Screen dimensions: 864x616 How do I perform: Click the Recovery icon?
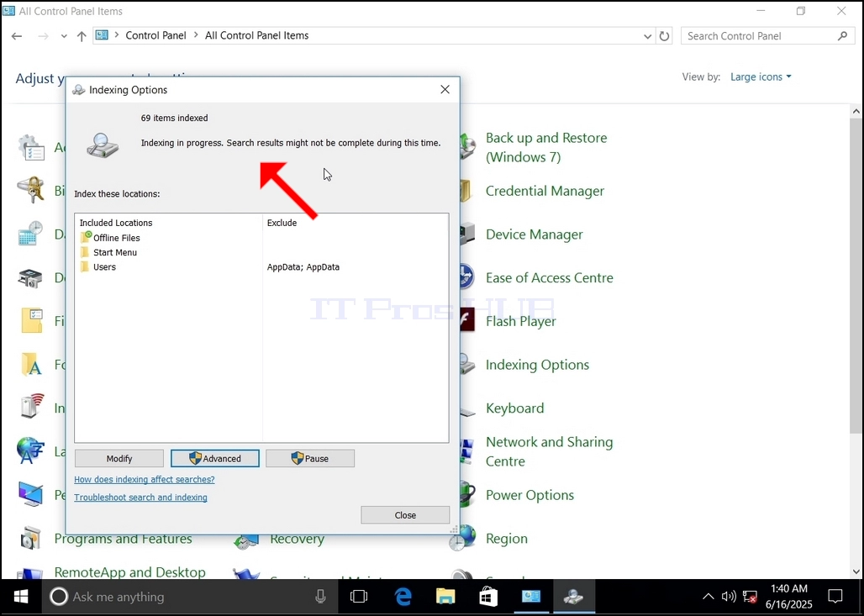[245, 541]
